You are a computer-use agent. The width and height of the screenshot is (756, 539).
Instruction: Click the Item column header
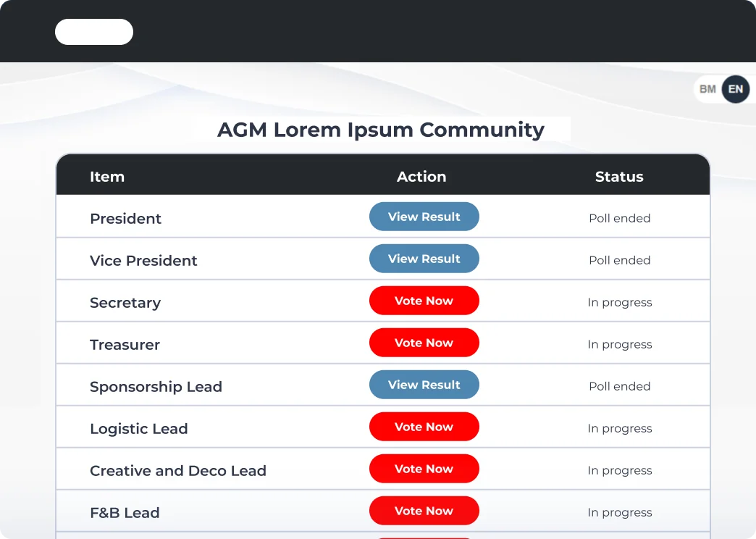coord(107,177)
